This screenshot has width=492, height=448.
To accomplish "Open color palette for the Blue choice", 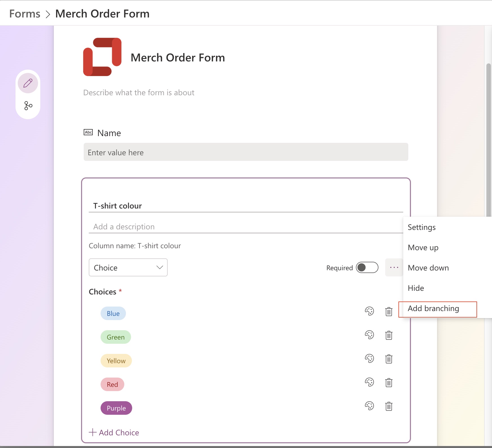I will pos(369,311).
